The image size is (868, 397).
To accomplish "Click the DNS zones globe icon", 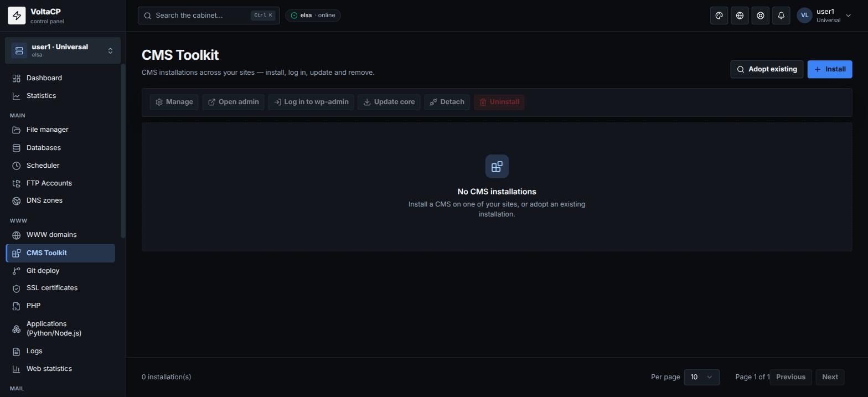I will tap(17, 201).
